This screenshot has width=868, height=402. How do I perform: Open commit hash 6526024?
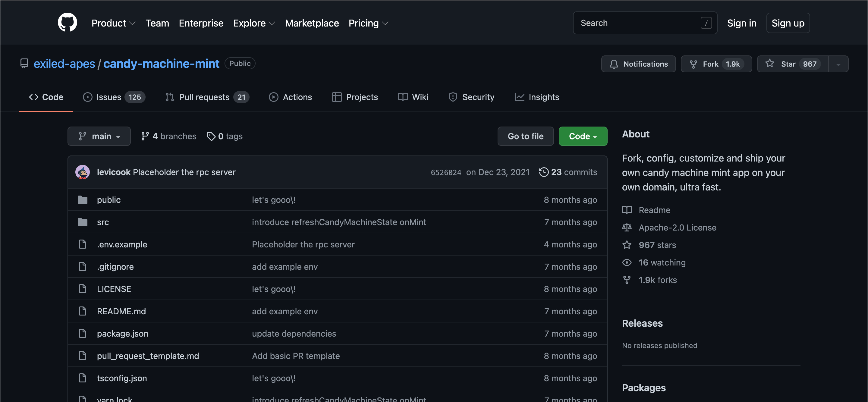[446, 172]
